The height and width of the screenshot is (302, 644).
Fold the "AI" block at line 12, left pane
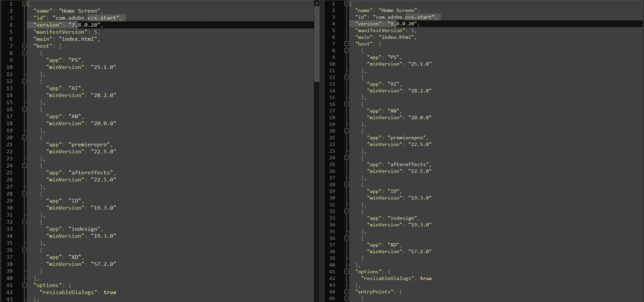tap(24, 81)
